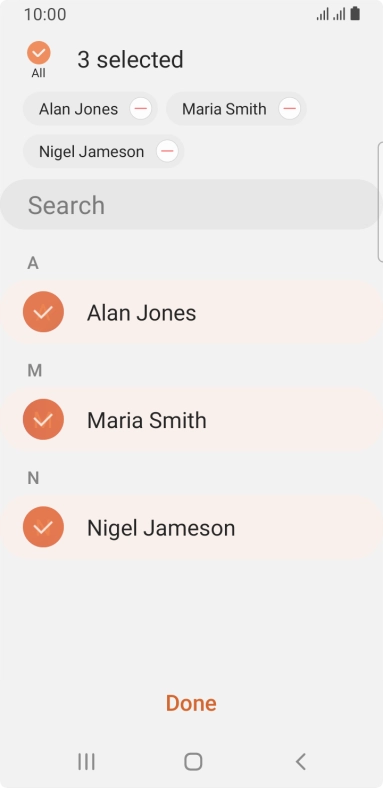Remove Nigel Jameson chip with minus icon
The width and height of the screenshot is (383, 788).
(167, 151)
